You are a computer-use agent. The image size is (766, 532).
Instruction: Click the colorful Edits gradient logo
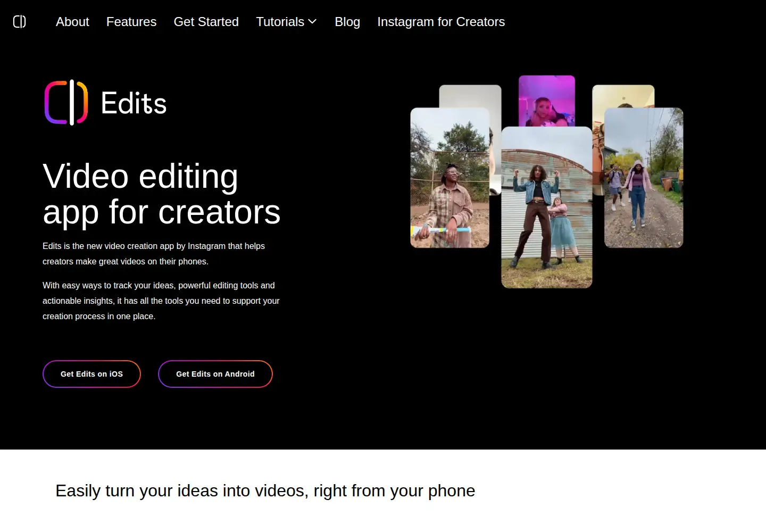pyautogui.click(x=66, y=103)
